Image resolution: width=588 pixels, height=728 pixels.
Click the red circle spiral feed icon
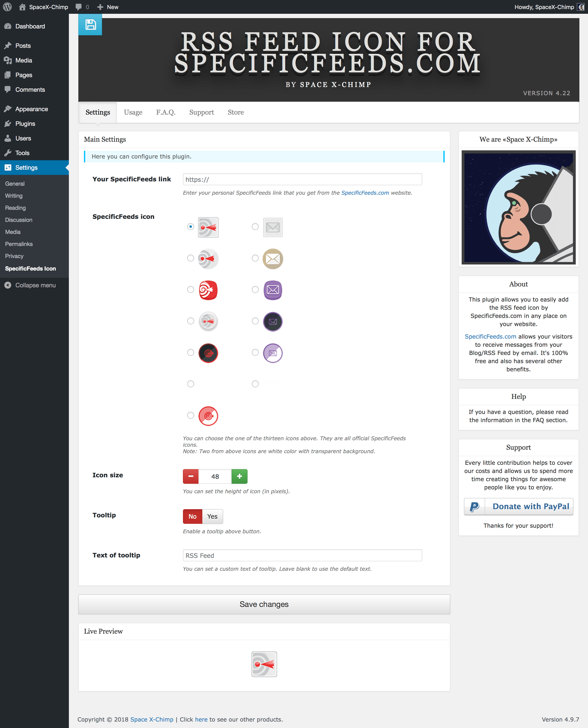point(208,416)
